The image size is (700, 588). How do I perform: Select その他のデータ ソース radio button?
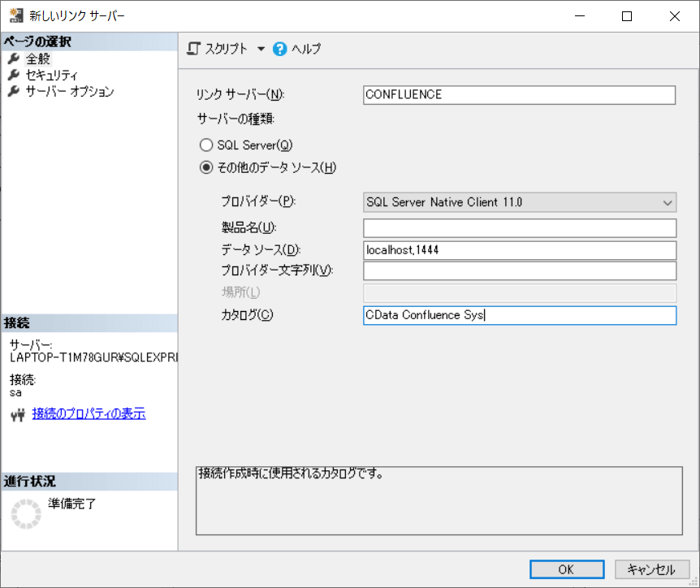pyautogui.click(x=206, y=167)
